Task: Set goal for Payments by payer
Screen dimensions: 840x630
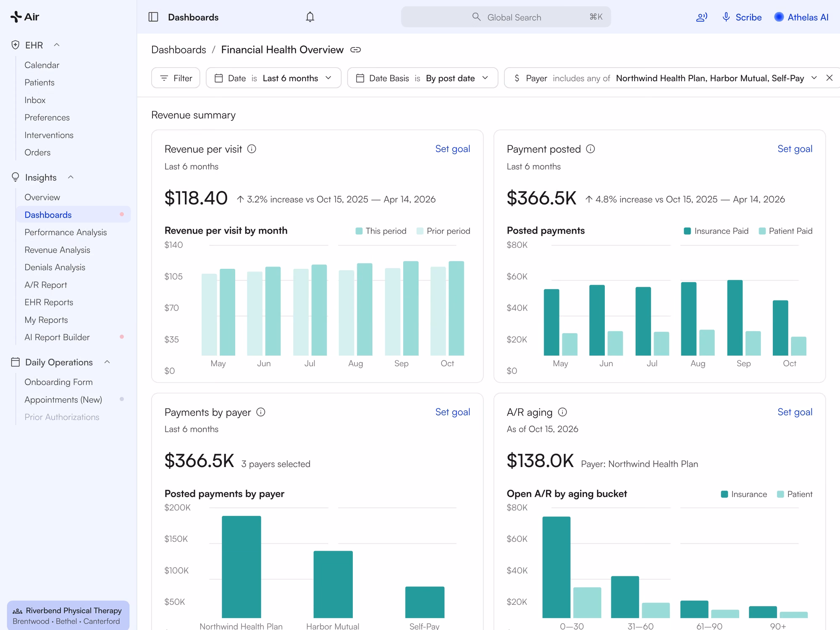Action: click(452, 412)
